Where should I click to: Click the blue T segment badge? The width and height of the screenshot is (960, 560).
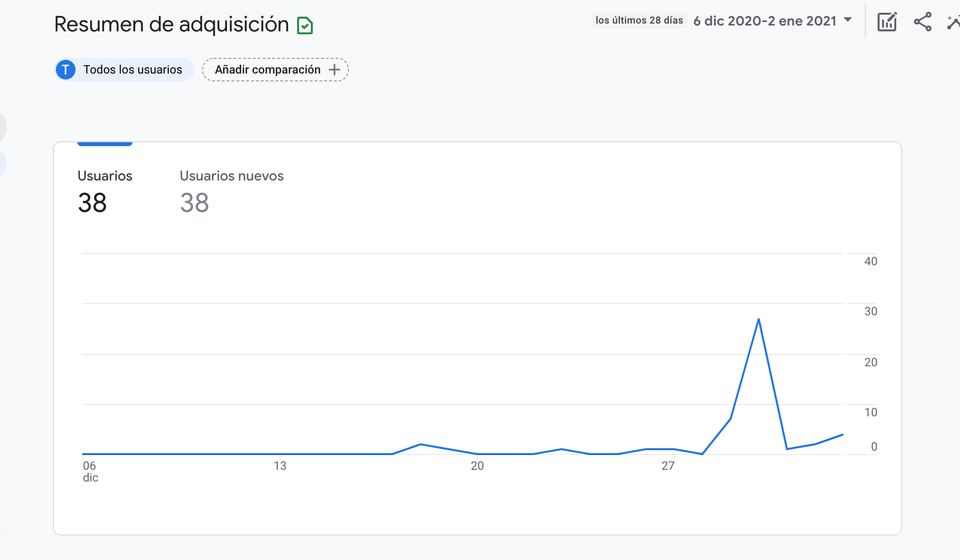[x=66, y=70]
